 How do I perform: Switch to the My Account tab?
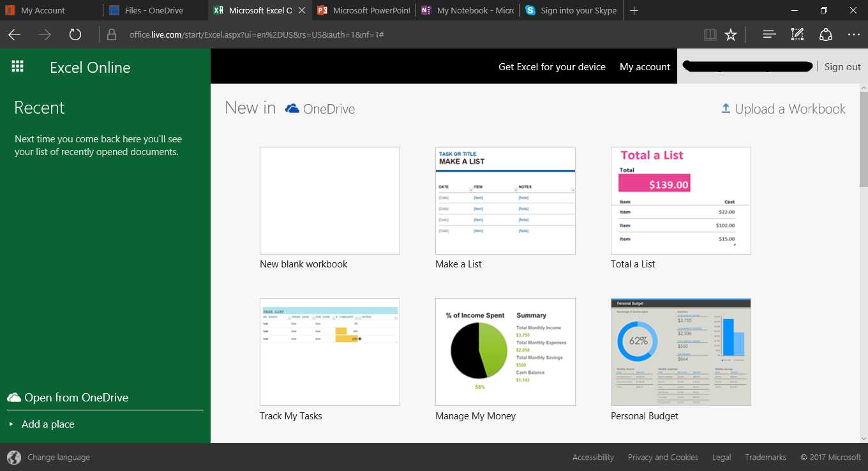click(52, 10)
